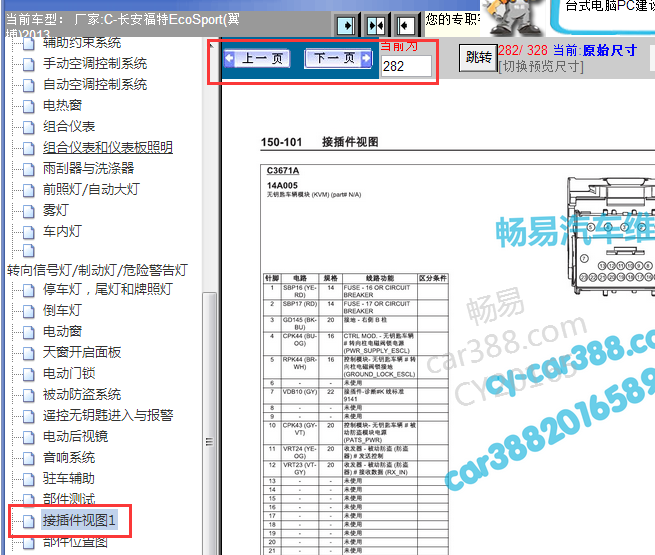655x555 pixels.
Task: Open 自动空调控制系统 tree item
Action: click(95, 84)
